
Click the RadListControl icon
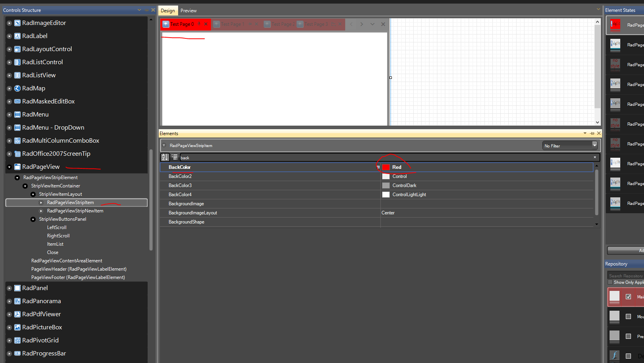17,62
